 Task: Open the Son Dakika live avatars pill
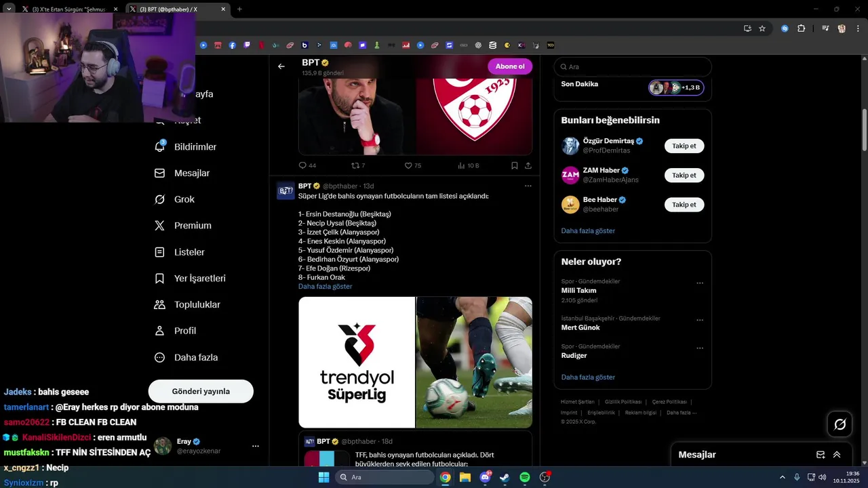676,87
